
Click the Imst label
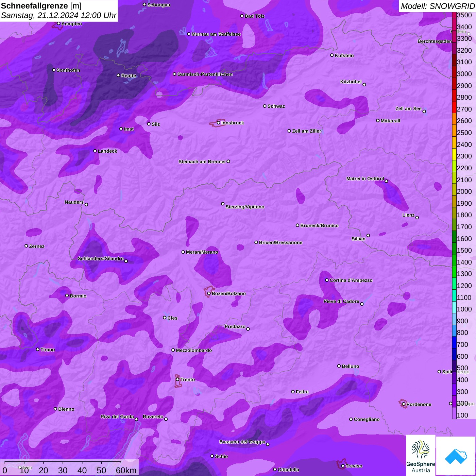[x=129, y=129]
